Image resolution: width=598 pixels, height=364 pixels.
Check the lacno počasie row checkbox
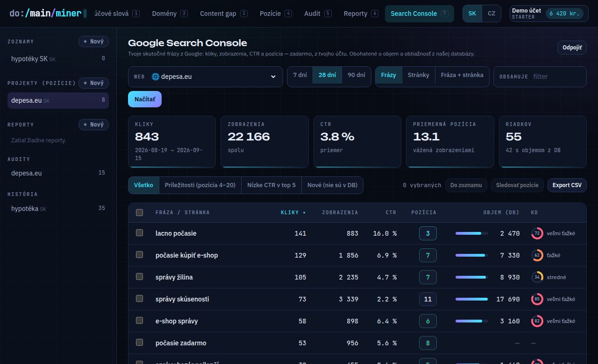(139, 233)
